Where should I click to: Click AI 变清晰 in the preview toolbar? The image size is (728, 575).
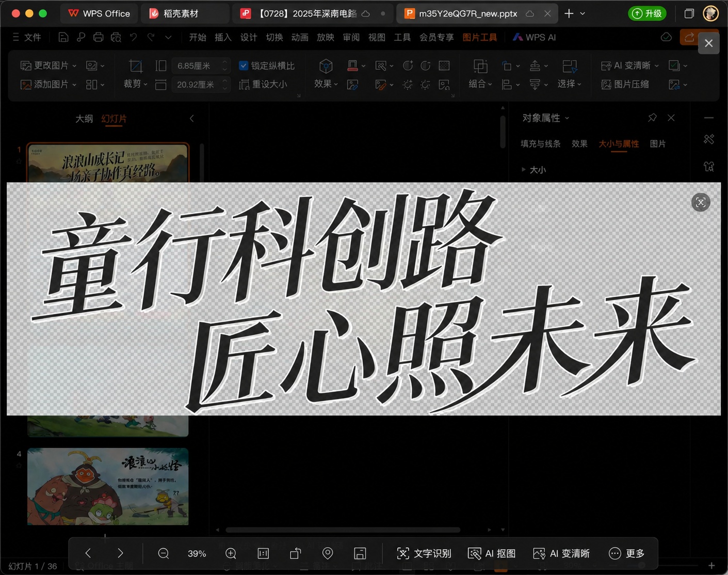coord(561,553)
